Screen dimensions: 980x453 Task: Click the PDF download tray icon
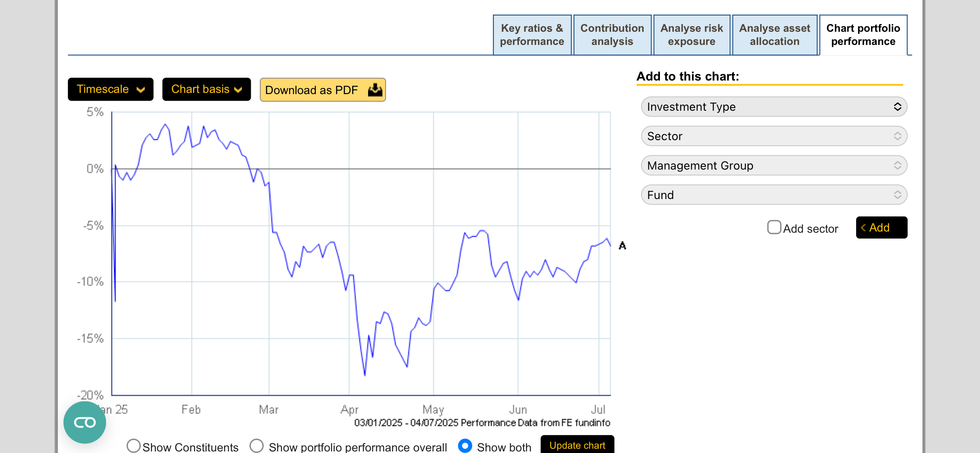[x=375, y=90]
